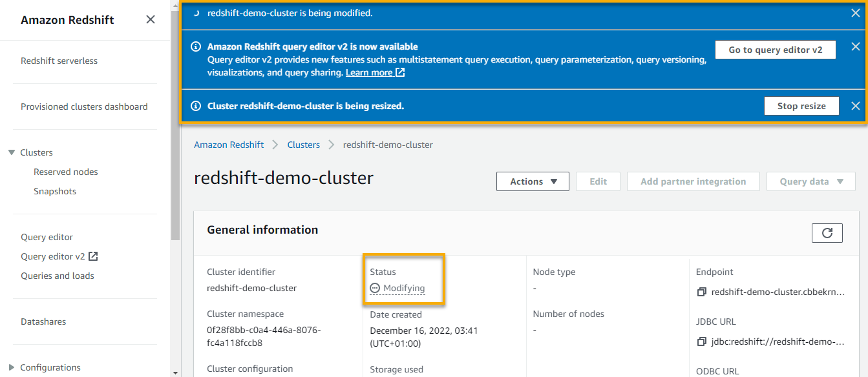Open Datashares page
The image size is (868, 377).
[43, 321]
